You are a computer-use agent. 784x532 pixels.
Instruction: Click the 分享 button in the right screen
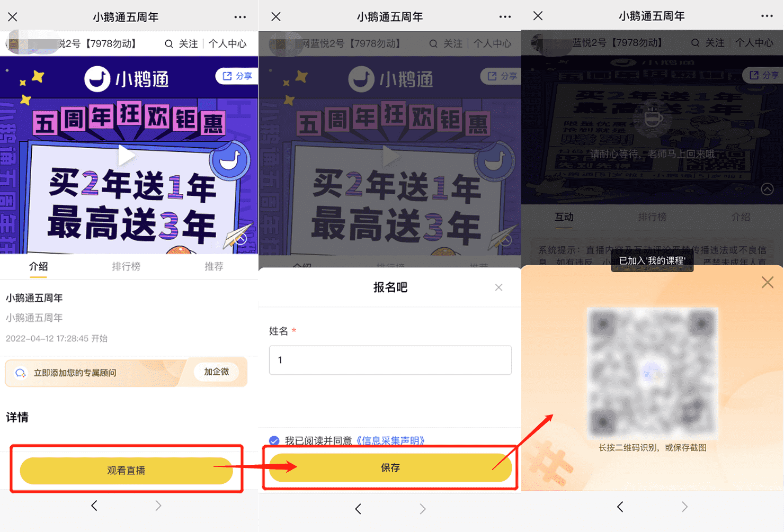coord(763,75)
